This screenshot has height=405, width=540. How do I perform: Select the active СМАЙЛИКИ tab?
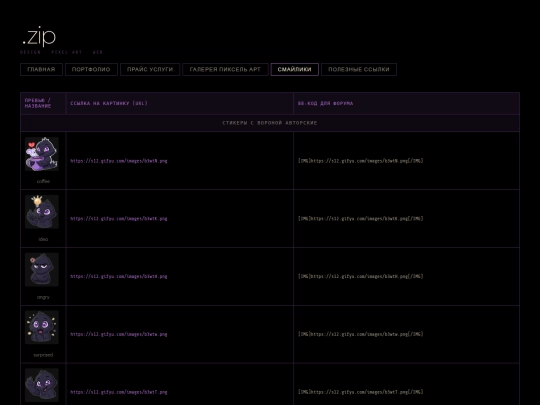[x=294, y=69]
